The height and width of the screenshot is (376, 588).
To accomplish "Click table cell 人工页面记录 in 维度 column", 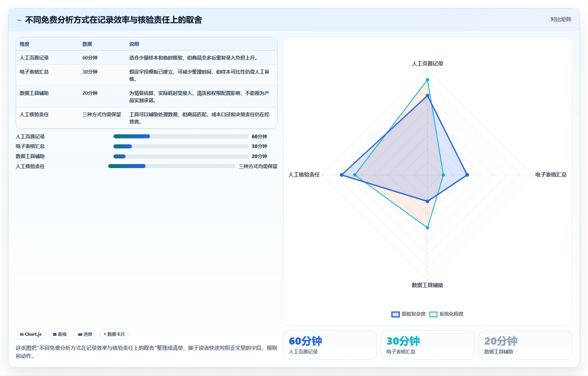I will (34, 58).
